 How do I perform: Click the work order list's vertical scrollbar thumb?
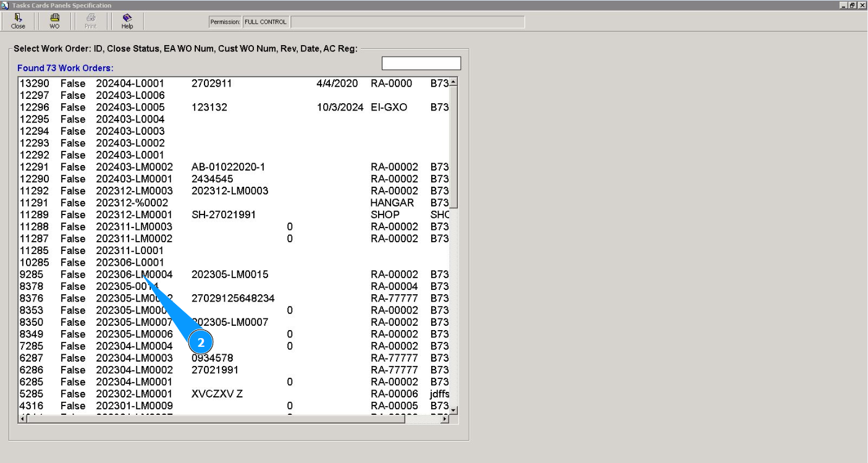pyautogui.click(x=453, y=147)
